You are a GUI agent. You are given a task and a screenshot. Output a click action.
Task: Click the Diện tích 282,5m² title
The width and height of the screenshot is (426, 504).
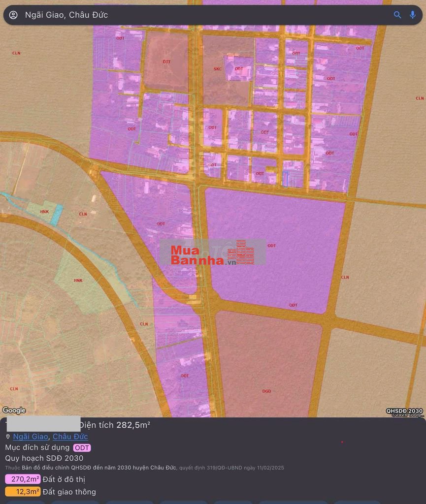115,425
